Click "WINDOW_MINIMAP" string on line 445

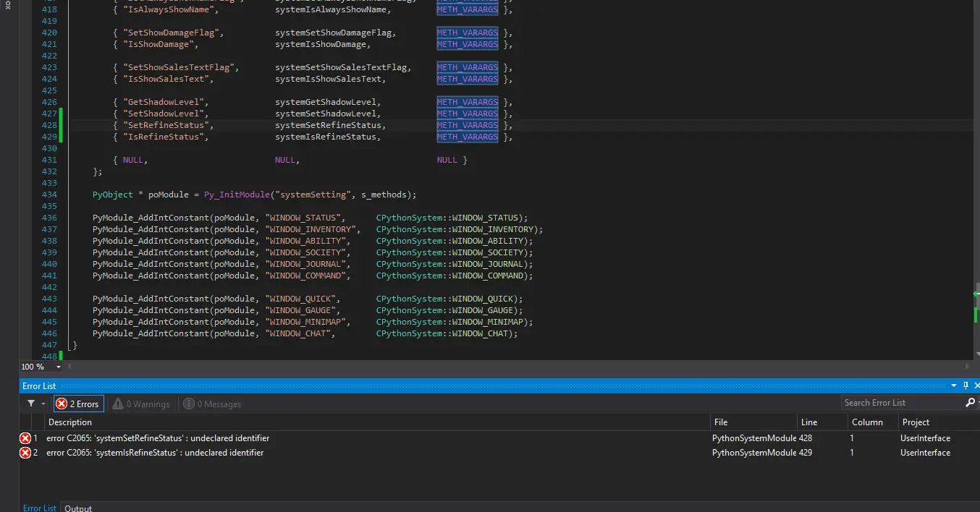tap(308, 322)
